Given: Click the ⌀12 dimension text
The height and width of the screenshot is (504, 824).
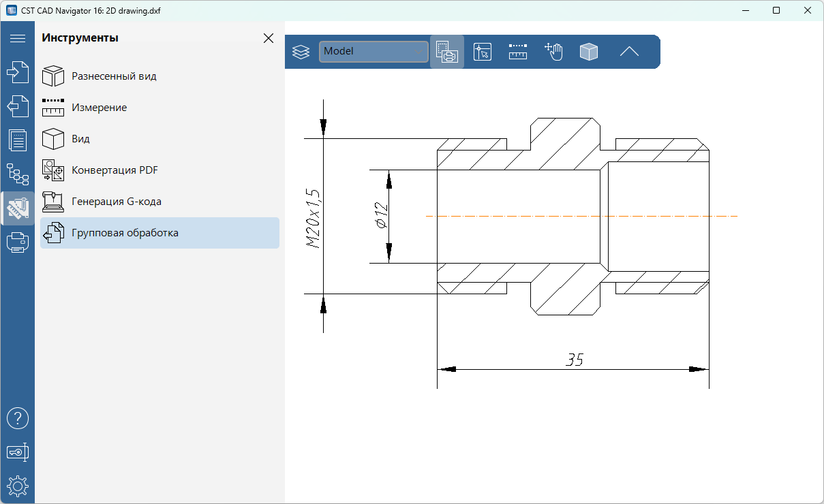Looking at the screenshot, I should [x=382, y=216].
